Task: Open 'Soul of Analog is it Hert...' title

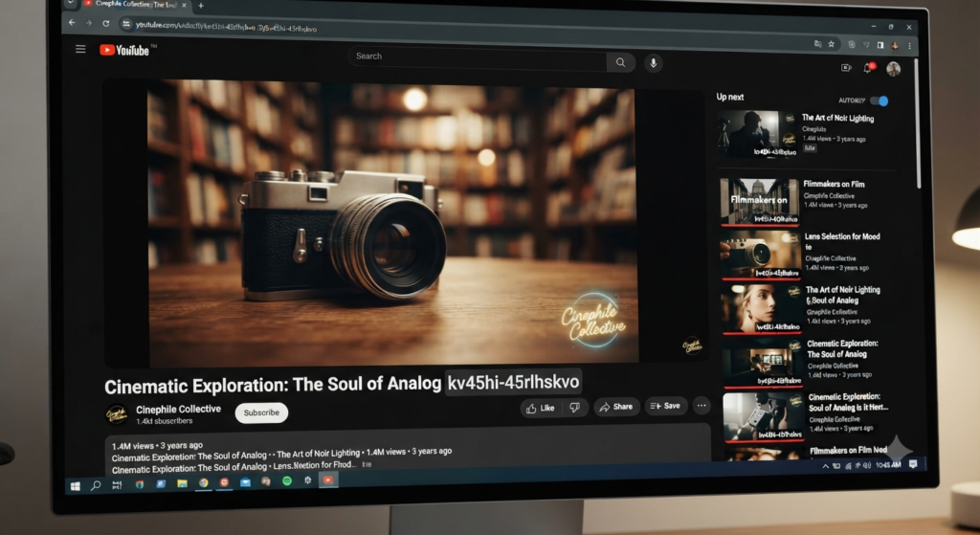Action: pyautogui.click(x=848, y=402)
